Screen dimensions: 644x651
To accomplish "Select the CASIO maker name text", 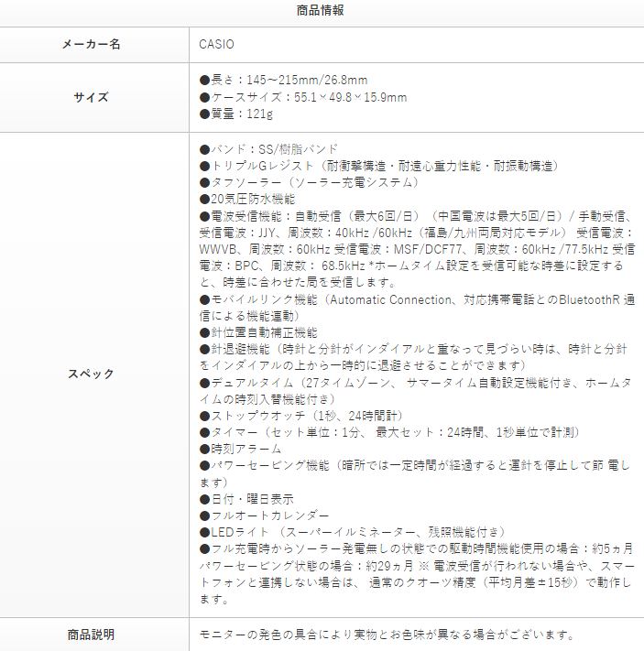I will [216, 44].
